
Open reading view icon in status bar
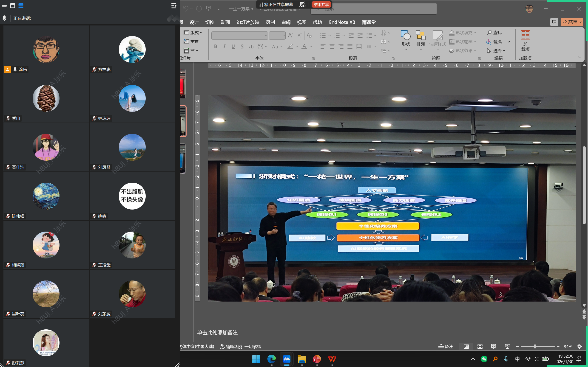pos(494,347)
